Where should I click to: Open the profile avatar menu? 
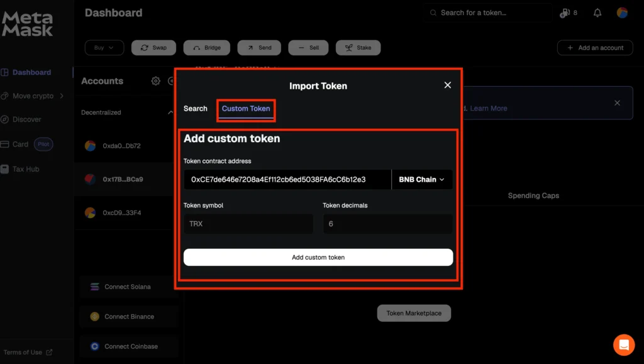point(622,13)
